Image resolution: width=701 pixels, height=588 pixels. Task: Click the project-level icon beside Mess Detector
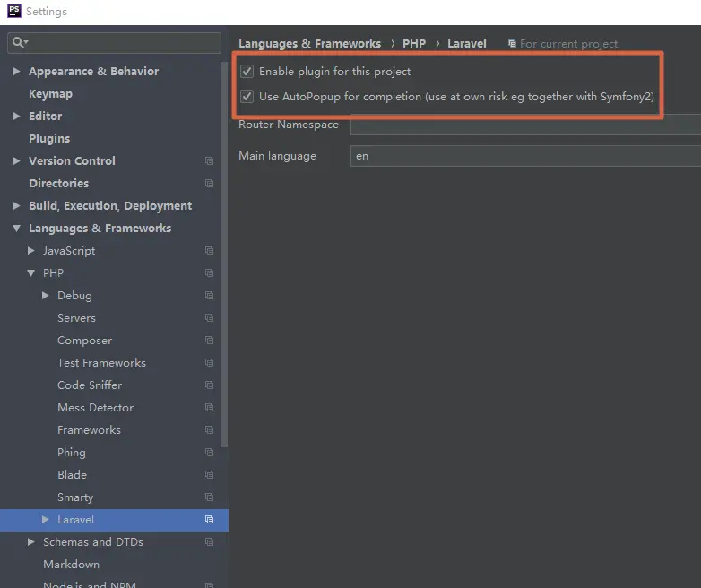coord(209,407)
